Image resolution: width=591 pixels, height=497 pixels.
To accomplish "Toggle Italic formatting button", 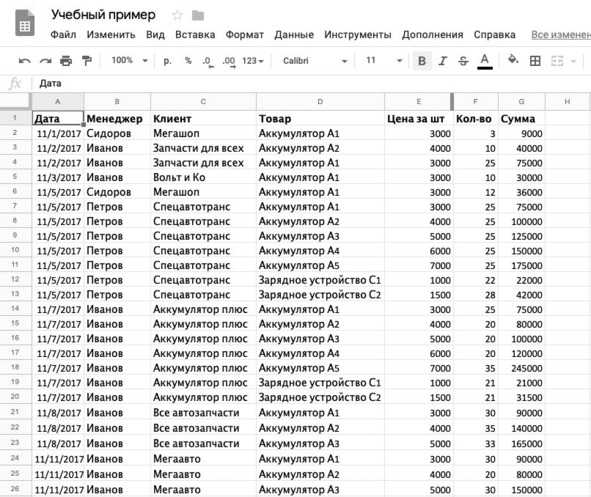I will 442,61.
